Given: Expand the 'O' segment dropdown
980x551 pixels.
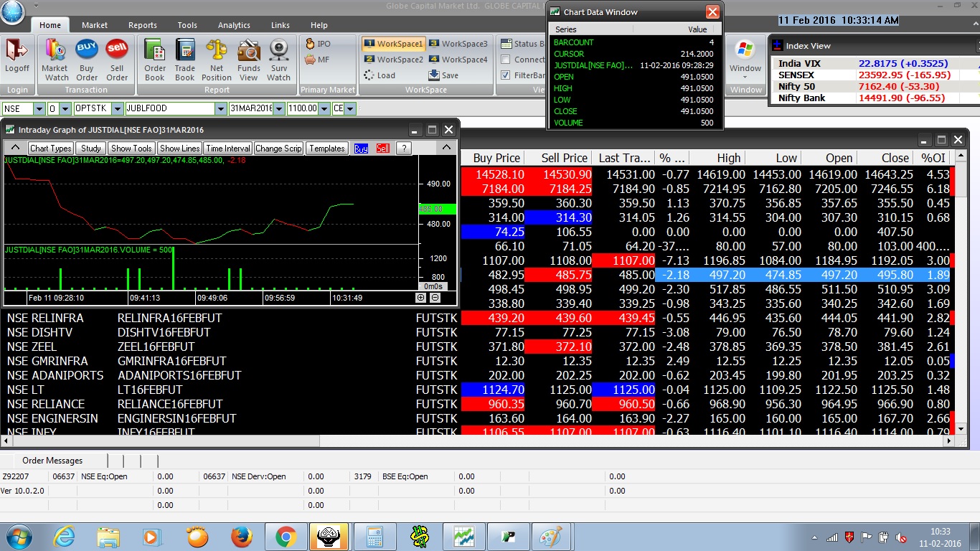Looking at the screenshot, I should pos(65,109).
